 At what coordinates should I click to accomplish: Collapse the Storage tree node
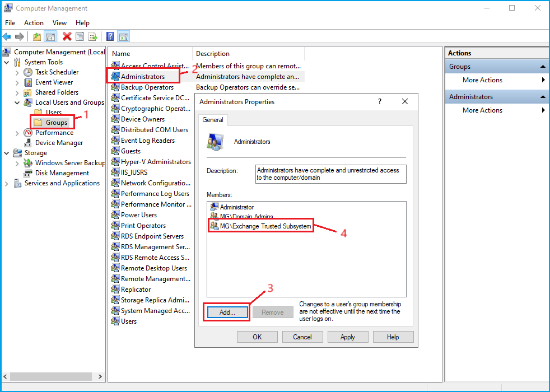[x=6, y=153]
